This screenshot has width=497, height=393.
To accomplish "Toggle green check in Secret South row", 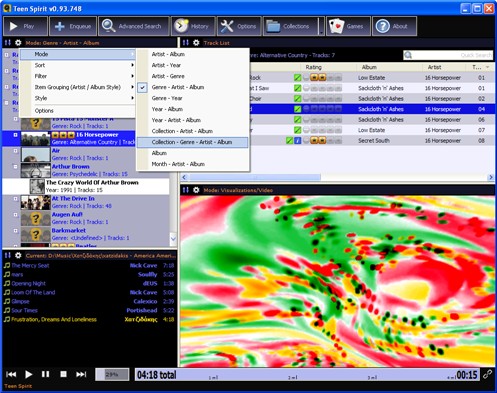I will (289, 141).
